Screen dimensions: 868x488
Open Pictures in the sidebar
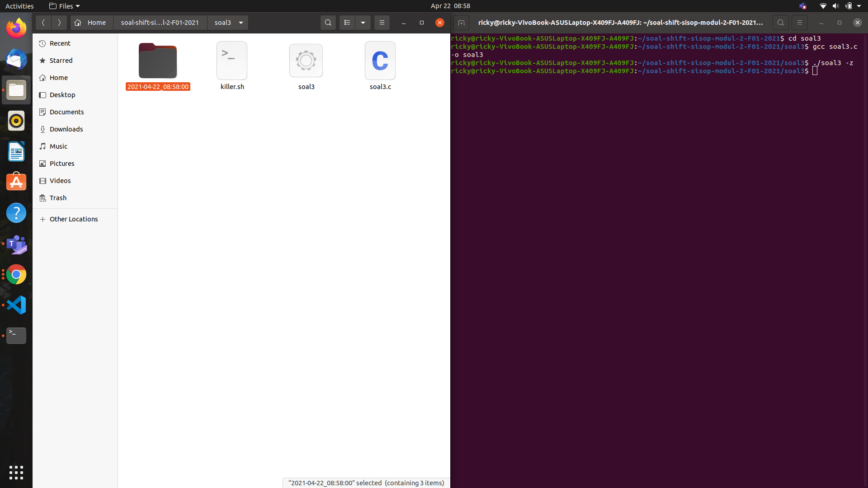(75, 164)
